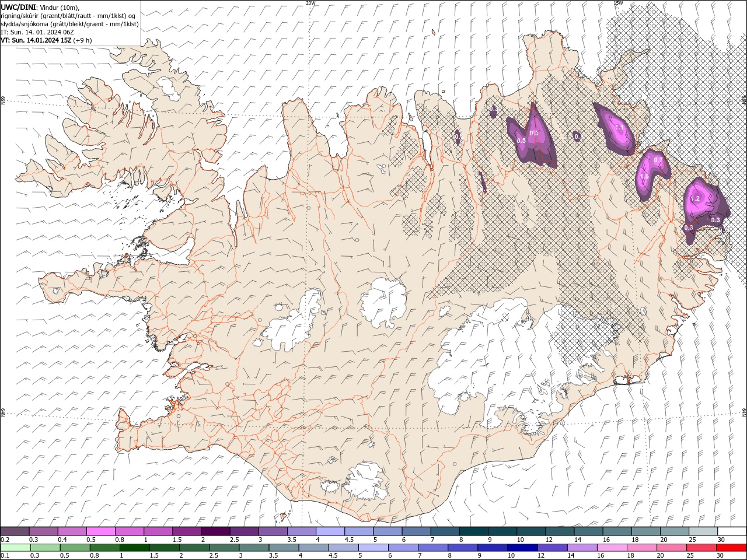Click the darkest green rain swatch between 1 and 1.5
The height and width of the screenshot is (560, 747).
(x=135, y=548)
